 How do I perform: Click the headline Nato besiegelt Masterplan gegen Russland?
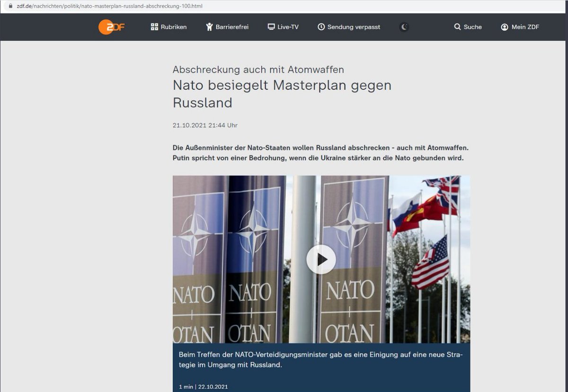(282, 94)
